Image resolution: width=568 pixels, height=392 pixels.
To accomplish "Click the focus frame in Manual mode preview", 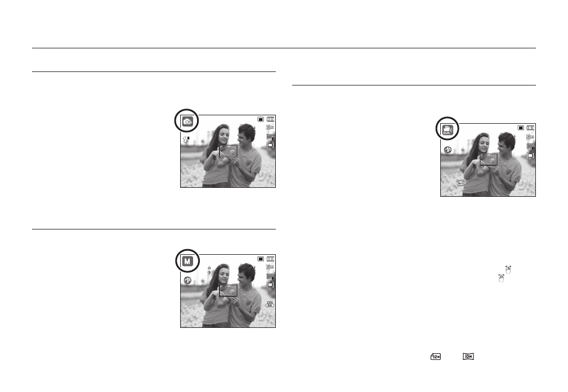I will coord(228,290).
